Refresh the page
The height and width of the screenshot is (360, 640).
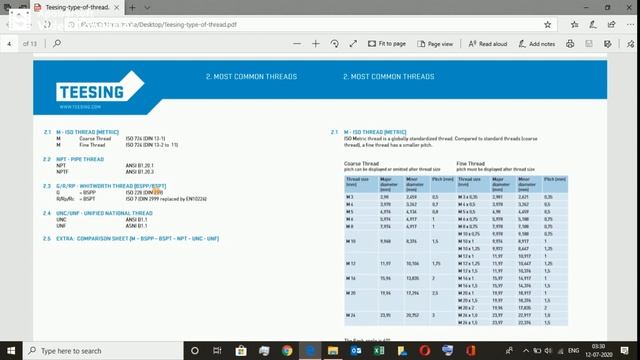pyautogui.click(x=47, y=24)
